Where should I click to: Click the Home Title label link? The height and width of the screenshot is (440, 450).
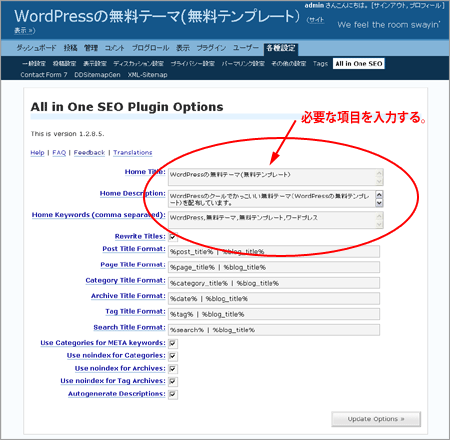tap(145, 172)
